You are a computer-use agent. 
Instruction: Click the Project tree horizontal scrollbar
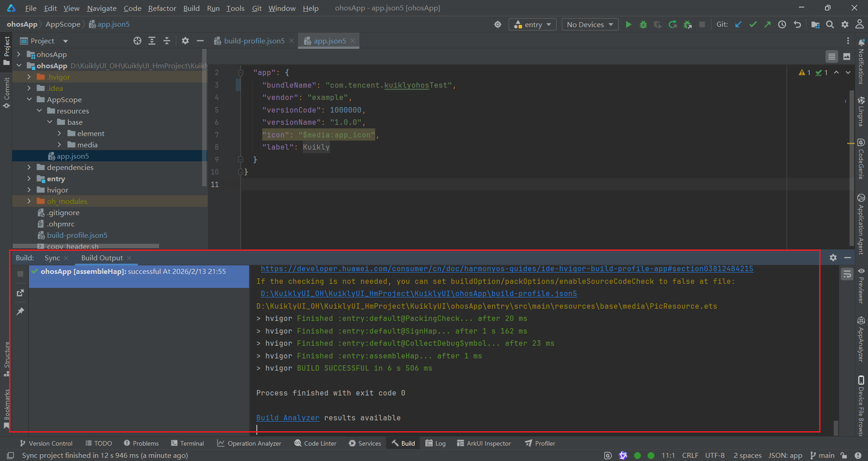point(86,246)
